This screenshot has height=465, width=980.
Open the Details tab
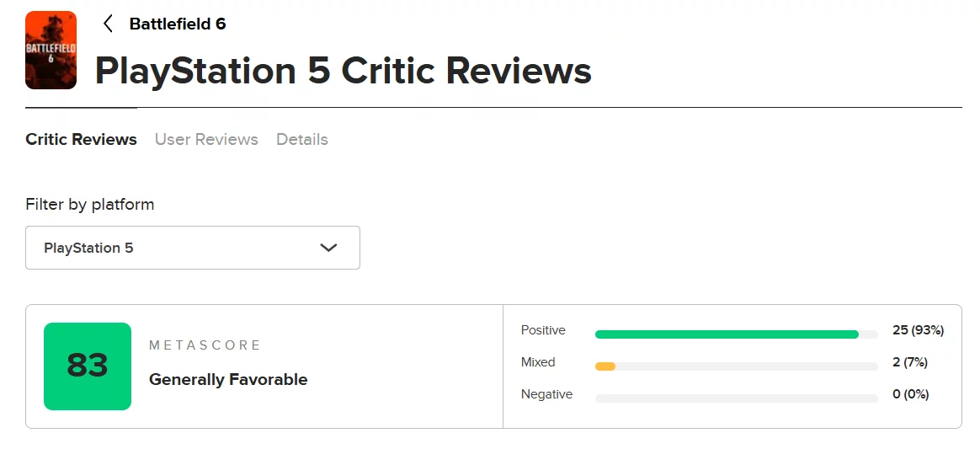tap(302, 139)
